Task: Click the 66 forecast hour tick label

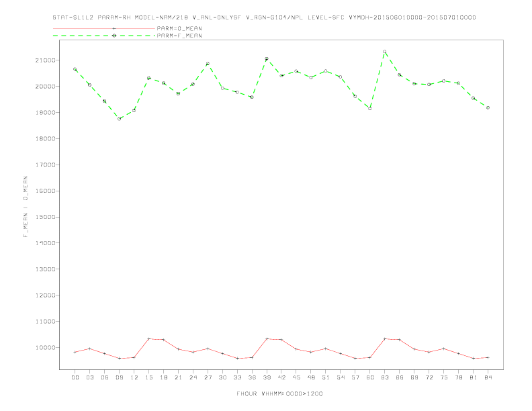Action: point(400,377)
